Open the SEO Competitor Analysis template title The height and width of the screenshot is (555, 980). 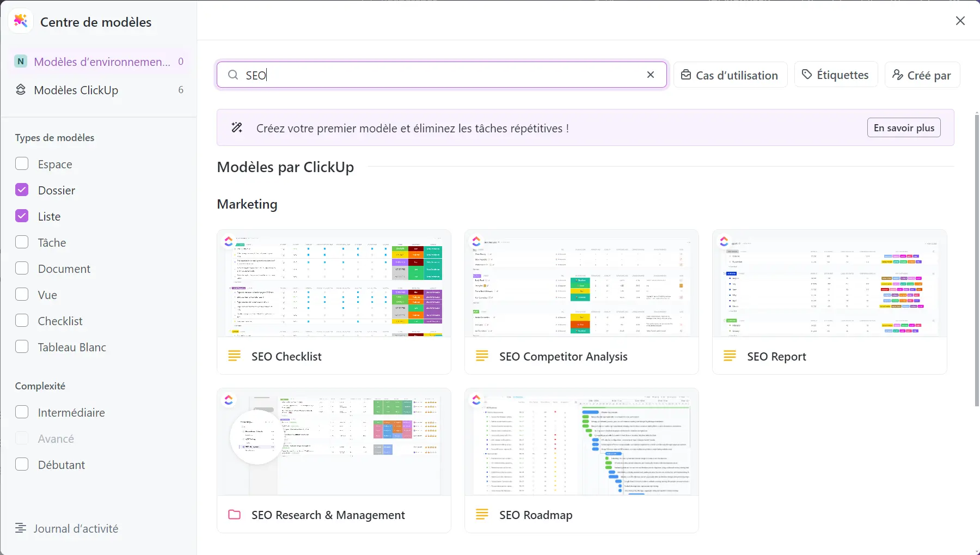[563, 356]
